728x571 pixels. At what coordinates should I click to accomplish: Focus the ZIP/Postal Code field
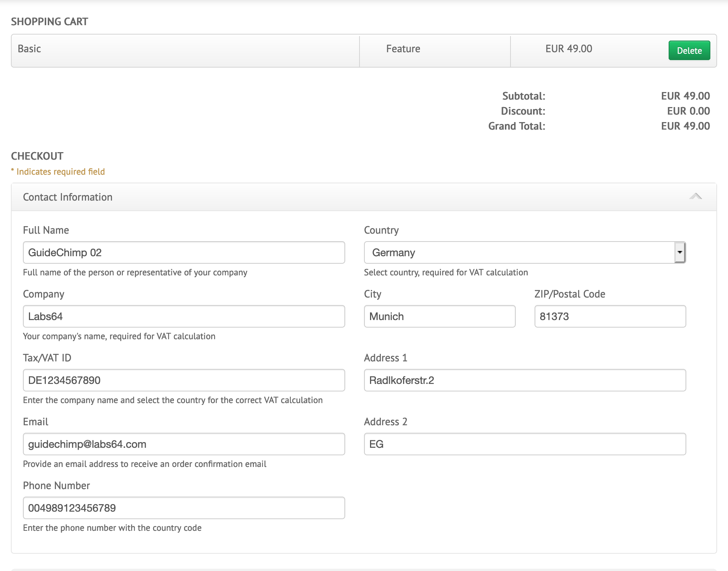pos(610,316)
